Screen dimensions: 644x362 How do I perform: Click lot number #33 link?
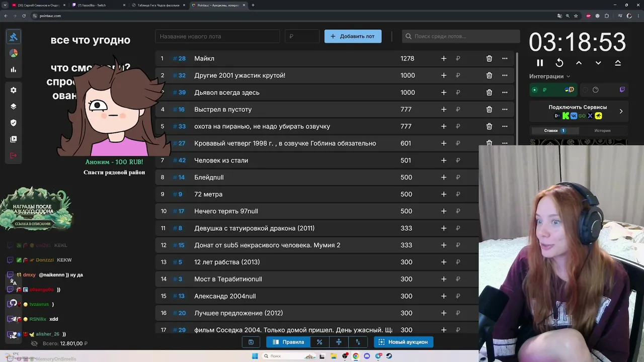coord(179,126)
